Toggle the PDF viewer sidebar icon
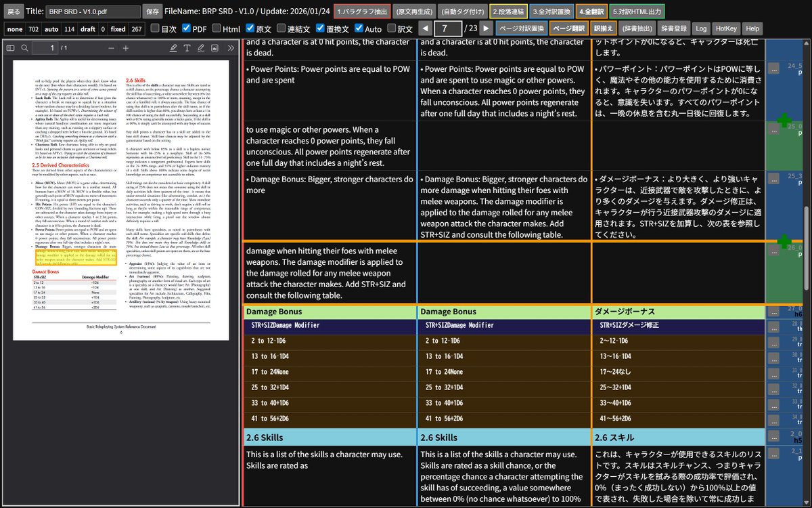This screenshot has width=812, height=508. click(9, 48)
